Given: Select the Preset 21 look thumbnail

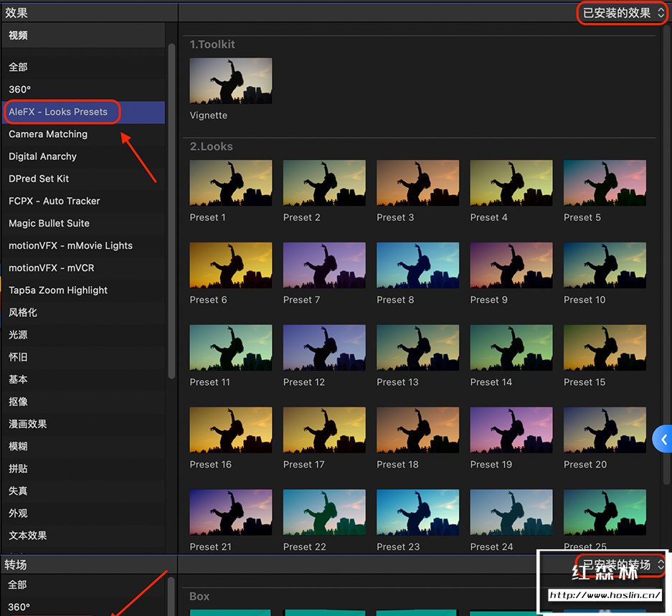Looking at the screenshot, I should point(230,512).
